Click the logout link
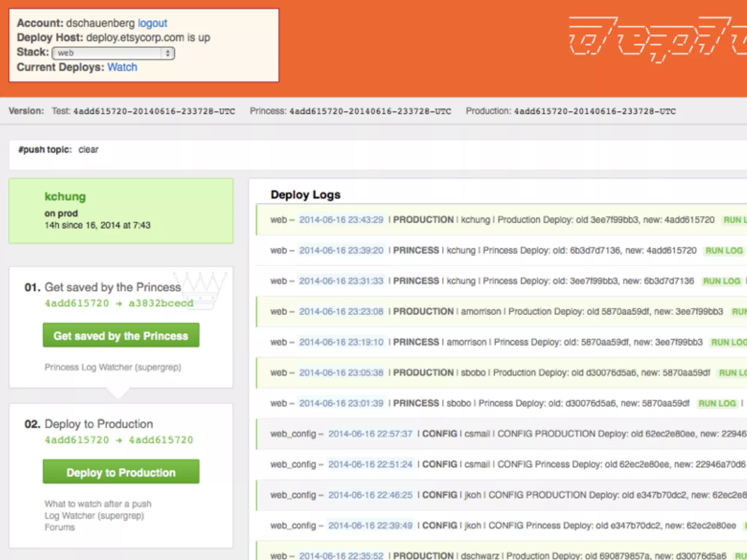This screenshot has width=747, height=560. 152,23
